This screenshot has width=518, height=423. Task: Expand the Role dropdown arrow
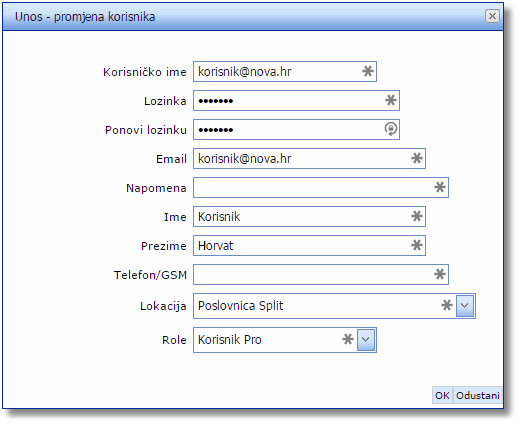point(366,339)
